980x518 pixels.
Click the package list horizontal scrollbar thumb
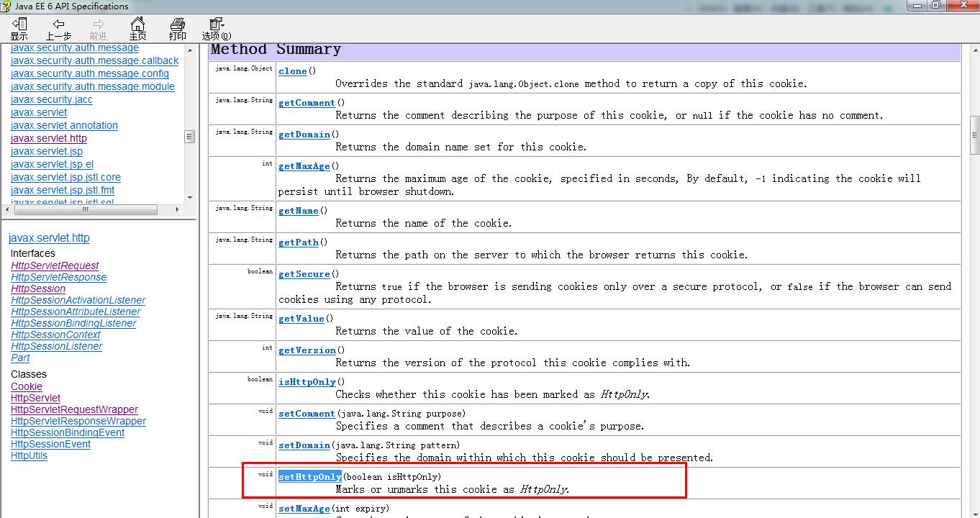(86, 210)
